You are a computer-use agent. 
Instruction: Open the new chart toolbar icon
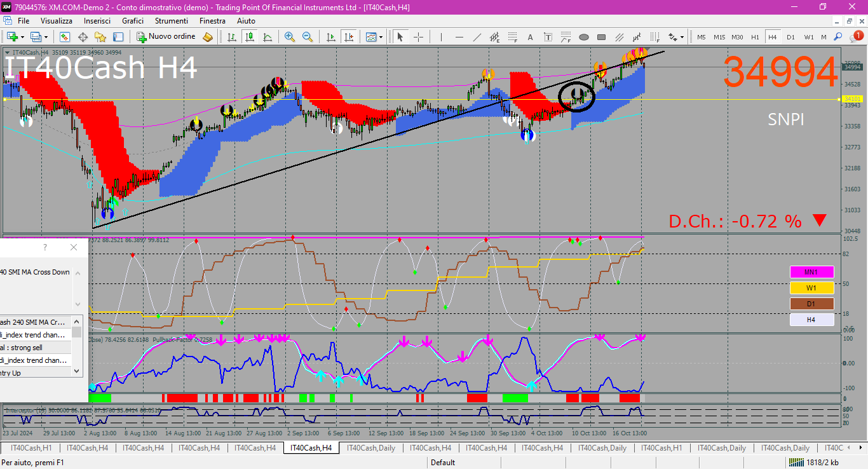12,37
